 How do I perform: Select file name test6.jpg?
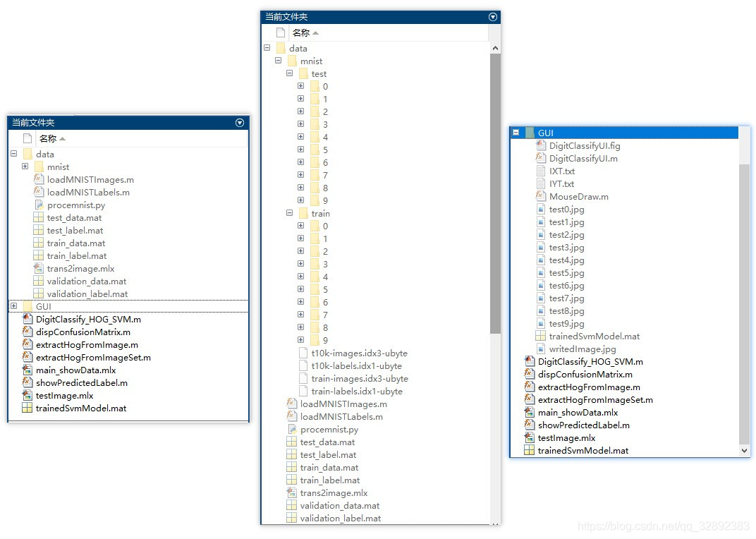click(566, 286)
